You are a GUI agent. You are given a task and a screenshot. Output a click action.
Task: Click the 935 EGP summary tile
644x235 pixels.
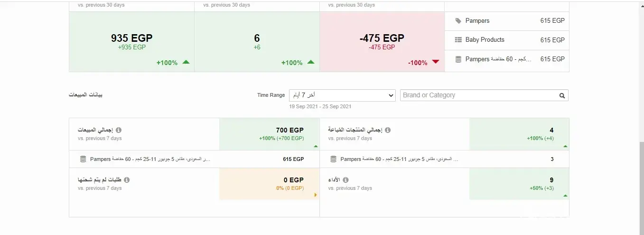pos(131,42)
